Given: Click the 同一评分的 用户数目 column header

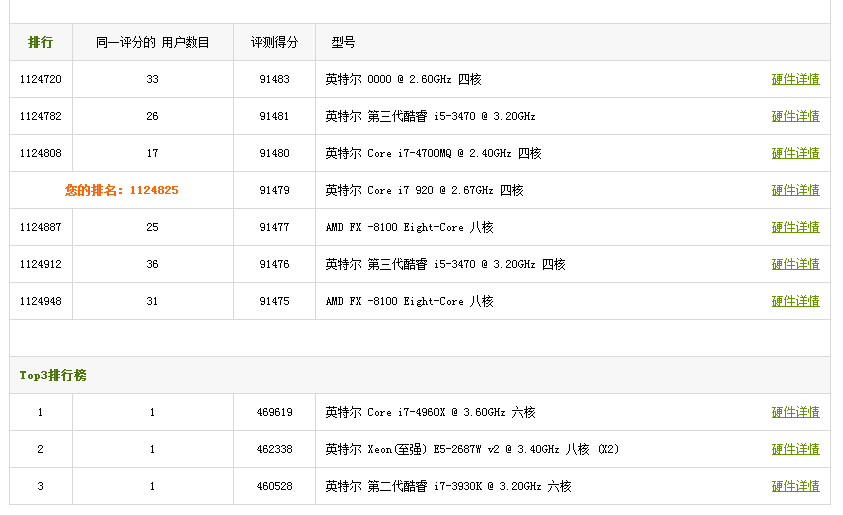Looking at the screenshot, I should [x=153, y=42].
